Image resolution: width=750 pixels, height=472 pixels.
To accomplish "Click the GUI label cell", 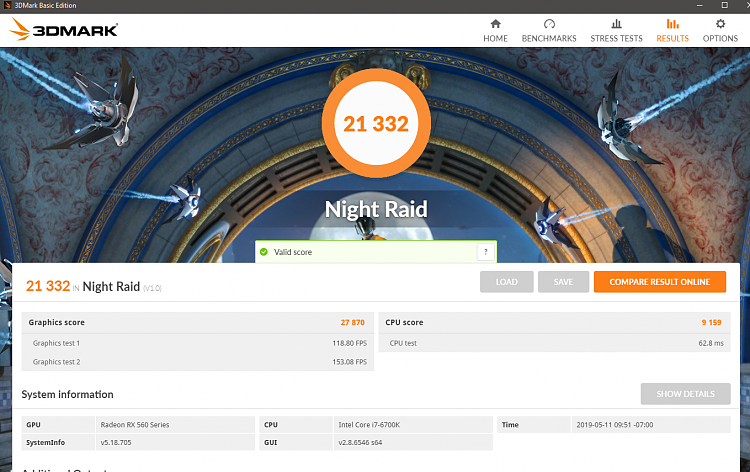I will pyautogui.click(x=296, y=442).
